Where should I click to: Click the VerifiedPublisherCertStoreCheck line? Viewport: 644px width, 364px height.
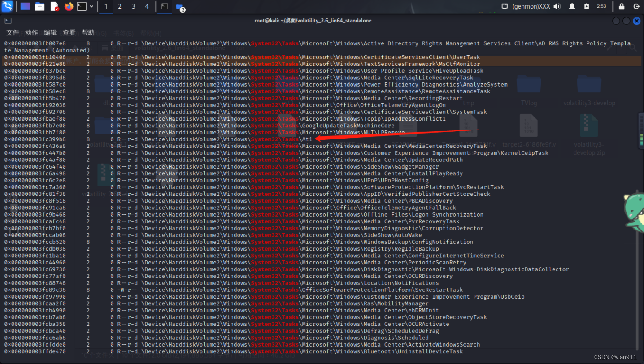click(x=248, y=194)
